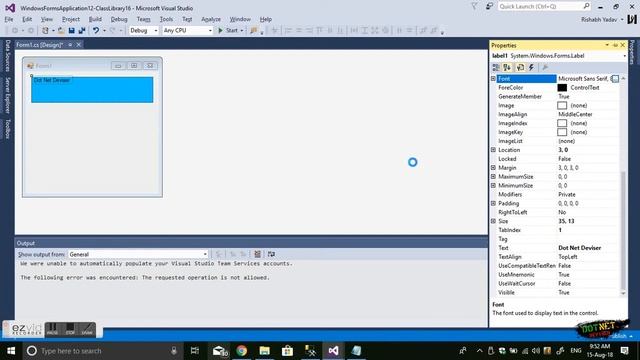This screenshot has height=360, width=640.
Task: Click the Property Pages wrench icon
Action: 545,67
